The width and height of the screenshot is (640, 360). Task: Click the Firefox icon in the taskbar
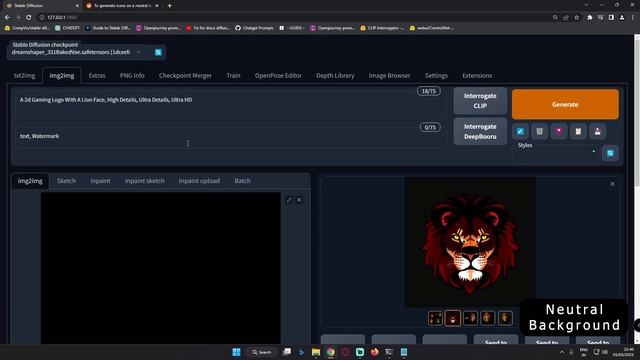tap(374, 352)
